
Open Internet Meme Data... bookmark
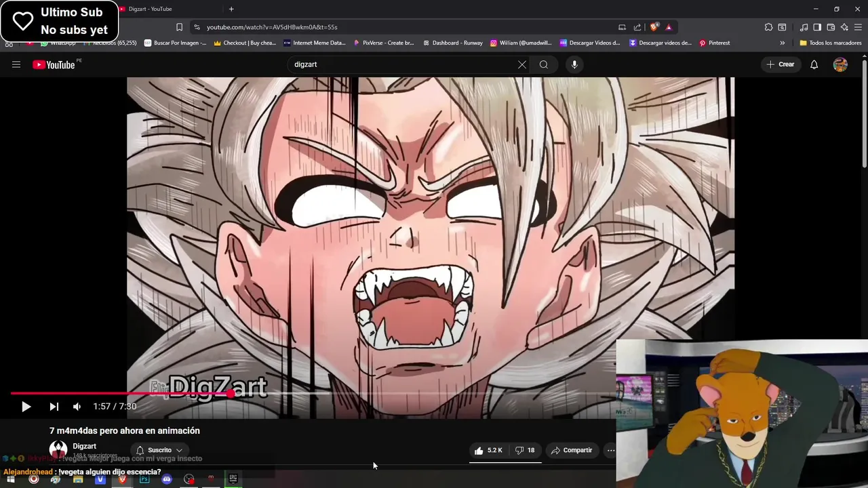(315, 43)
